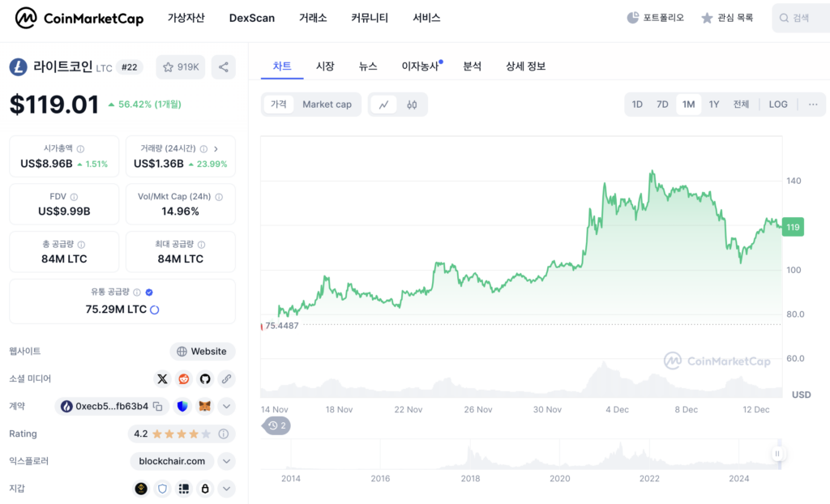Open blockchair.com explorer link

[172, 462]
